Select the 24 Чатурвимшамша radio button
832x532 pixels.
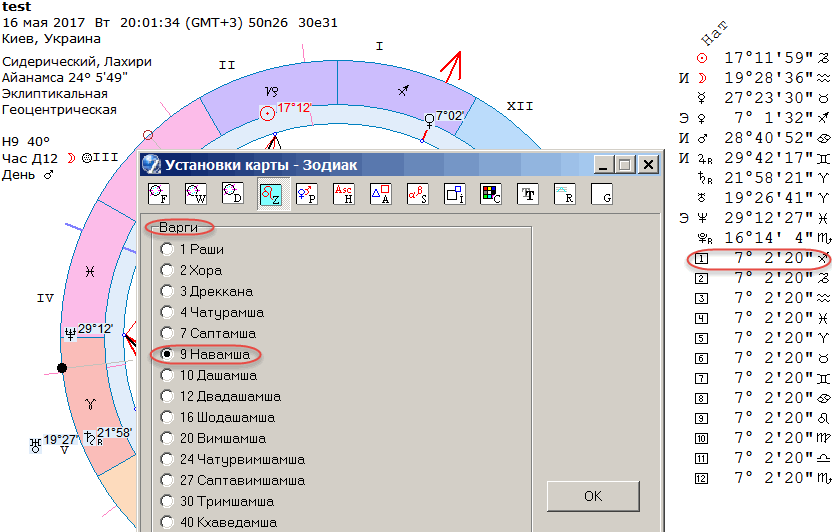[x=167, y=459]
